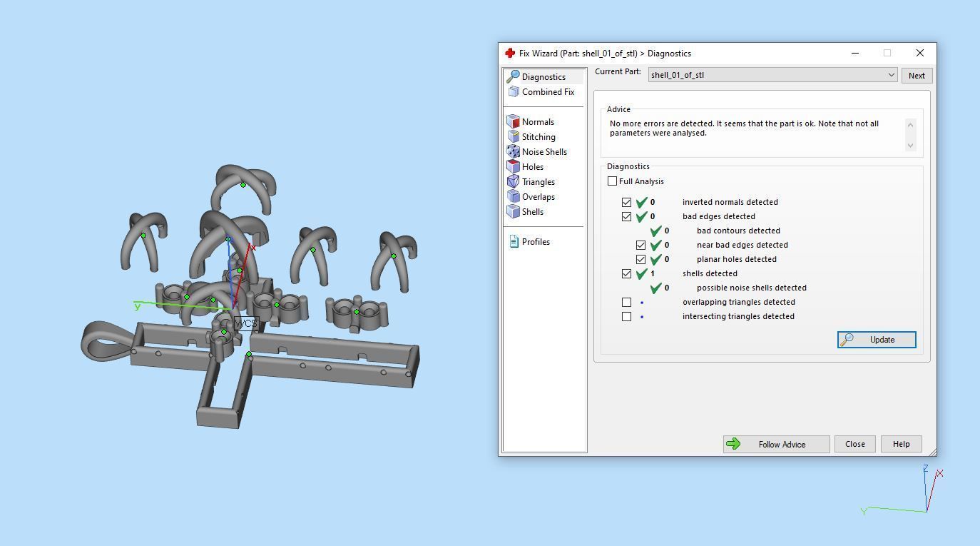
Task: Click the Close button at dialog bottom
Action: point(854,444)
